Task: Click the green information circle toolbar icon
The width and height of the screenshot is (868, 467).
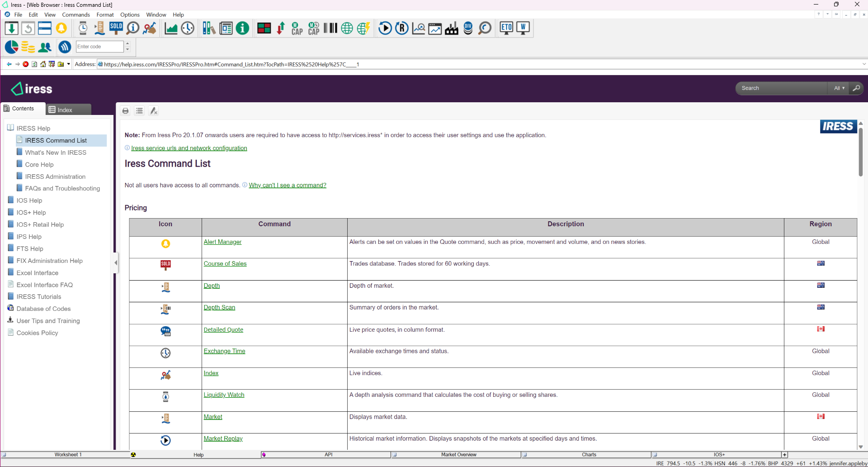Action: [x=242, y=28]
